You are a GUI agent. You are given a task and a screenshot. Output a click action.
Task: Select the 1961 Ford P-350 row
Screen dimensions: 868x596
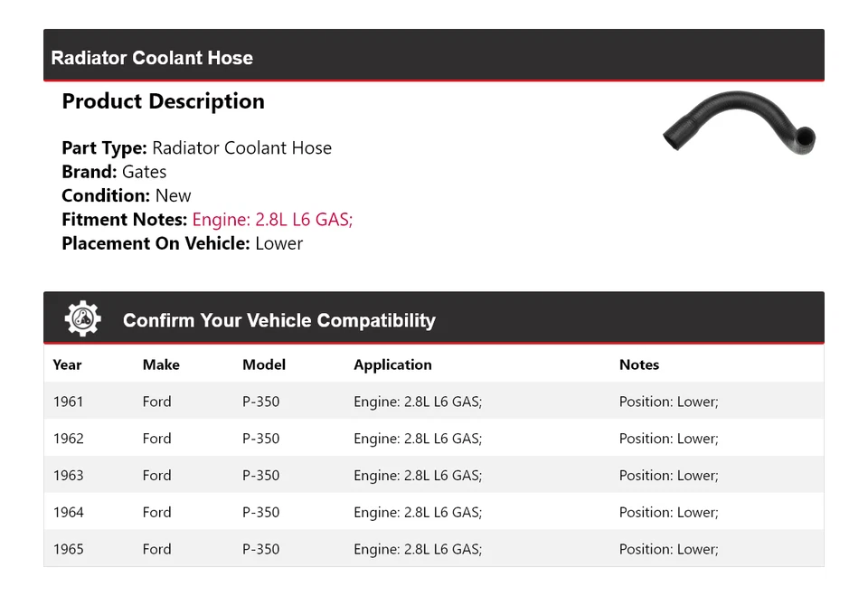click(362, 401)
